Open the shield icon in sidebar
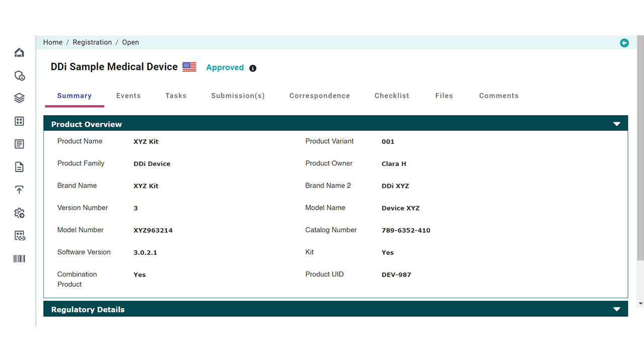 coord(19,76)
